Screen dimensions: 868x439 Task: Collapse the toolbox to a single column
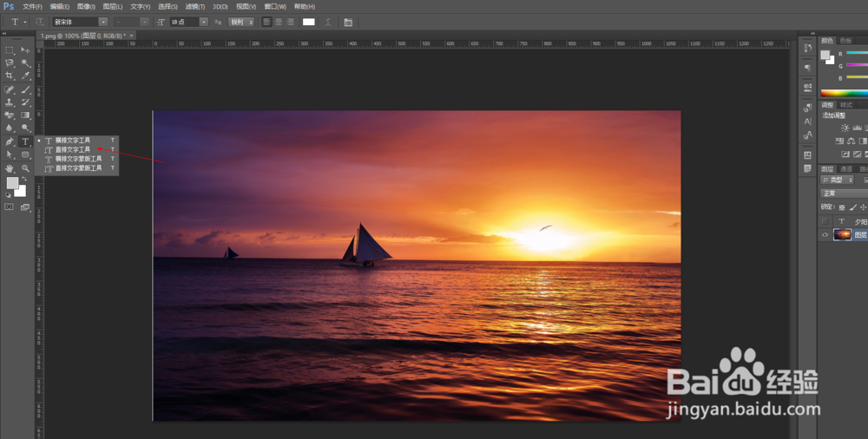[3, 34]
